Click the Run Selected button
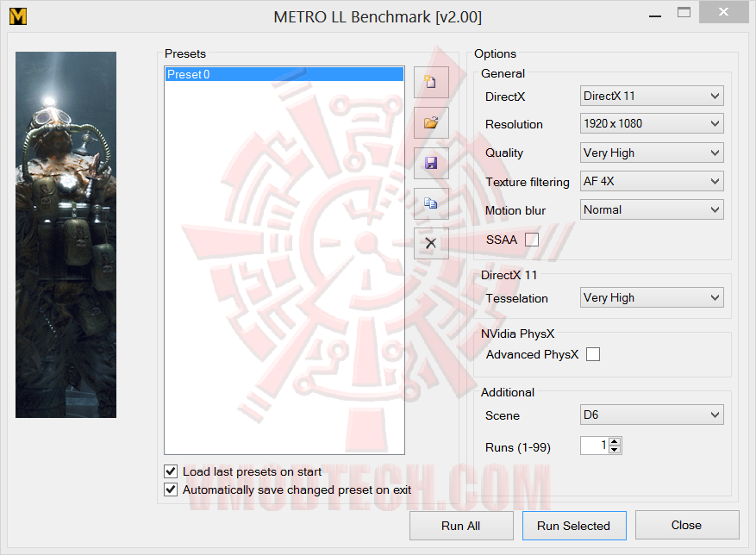 point(574,526)
